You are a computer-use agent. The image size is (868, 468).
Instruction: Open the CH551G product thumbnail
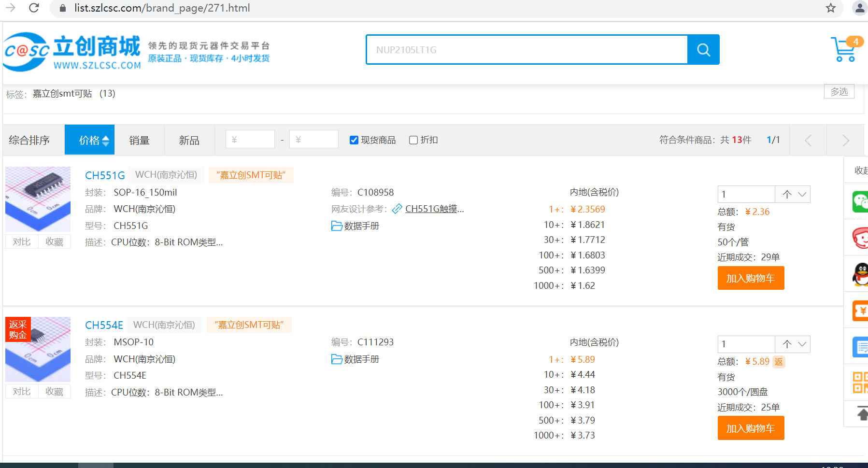(x=38, y=199)
